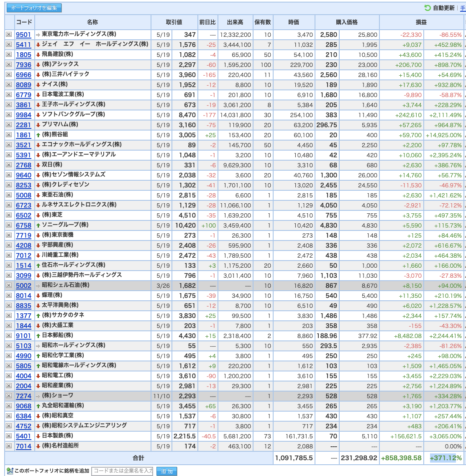The width and height of the screenshot is (466, 476).
Task: Click the name 昭和電線ホールディングス(株)
Action: 79,366
